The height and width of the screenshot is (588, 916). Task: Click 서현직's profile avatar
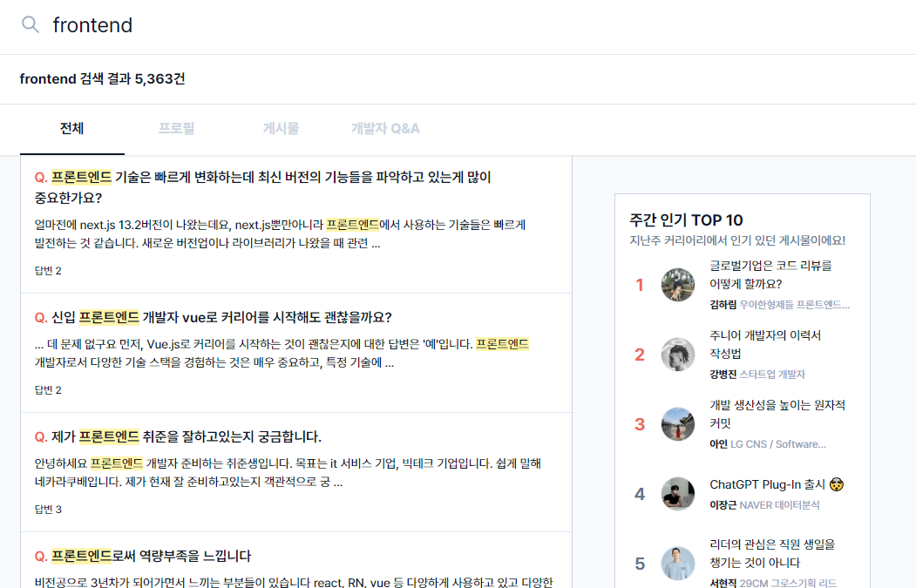[x=678, y=564]
